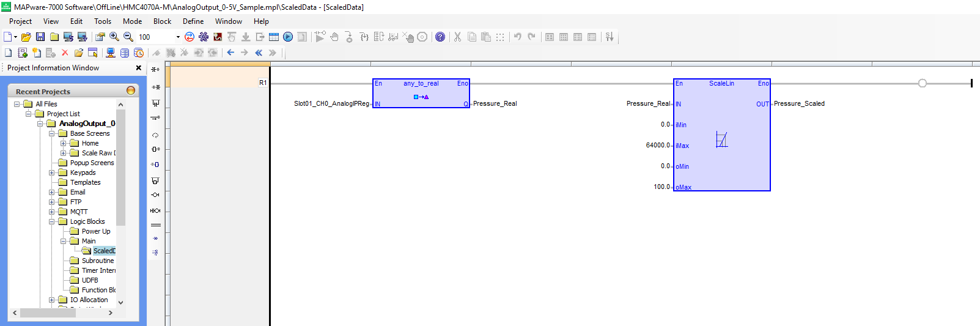This screenshot has width=980, height=326.
Task: Open the Help menu
Action: [261, 21]
